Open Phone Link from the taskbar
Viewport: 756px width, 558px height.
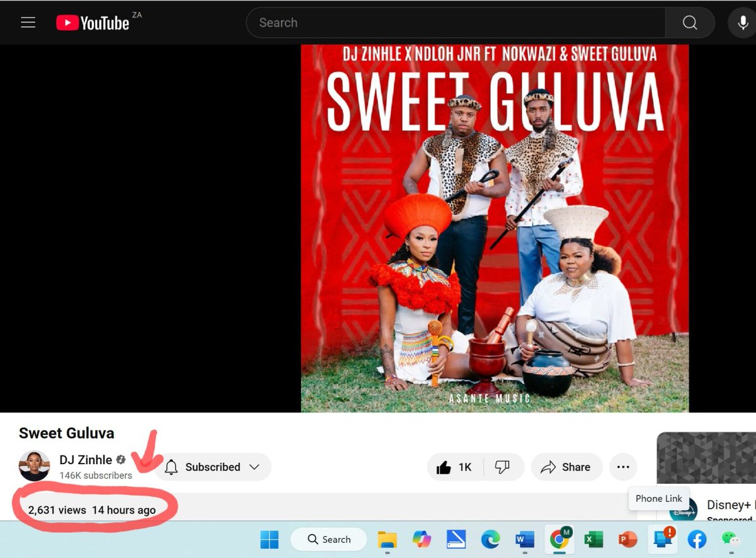[663, 540]
